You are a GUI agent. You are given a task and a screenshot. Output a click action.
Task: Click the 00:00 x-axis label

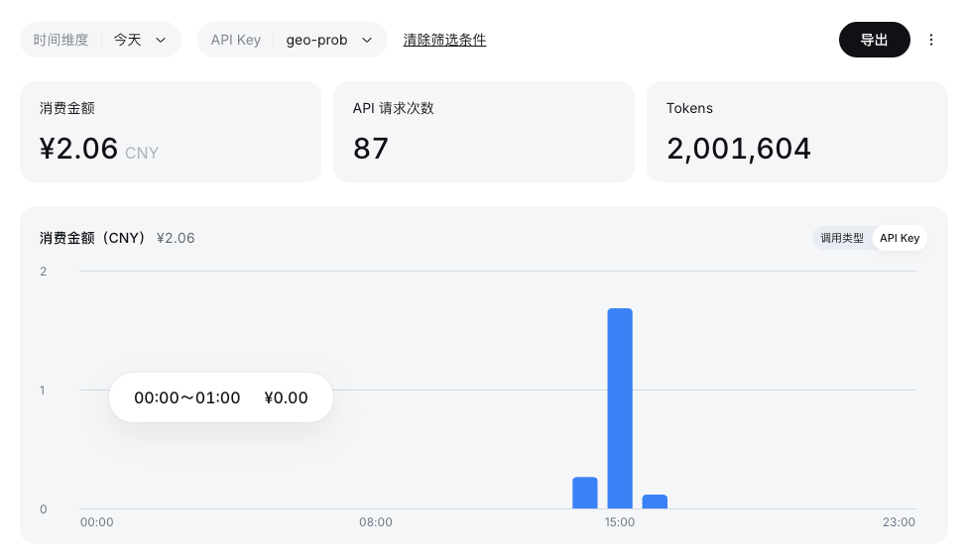(x=97, y=521)
